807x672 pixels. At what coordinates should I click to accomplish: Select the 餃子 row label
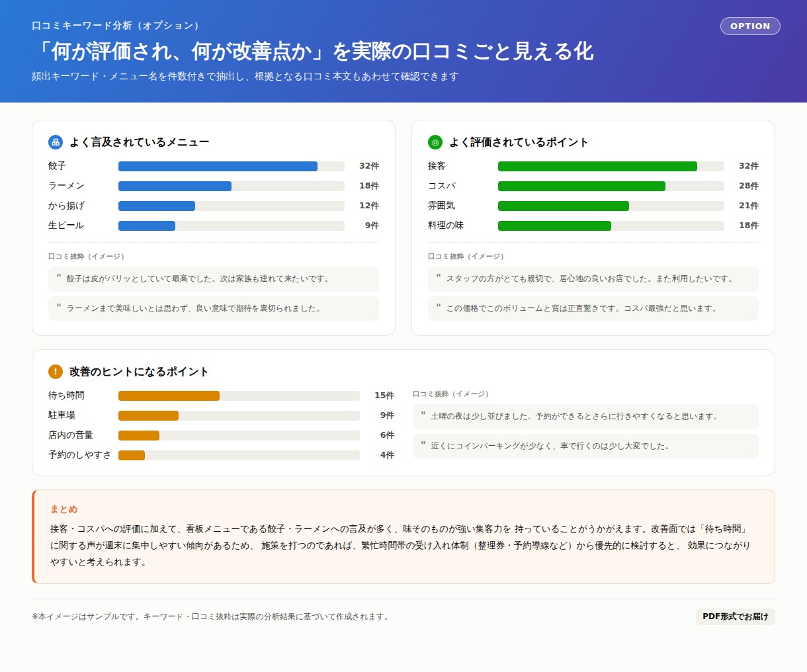tap(57, 166)
